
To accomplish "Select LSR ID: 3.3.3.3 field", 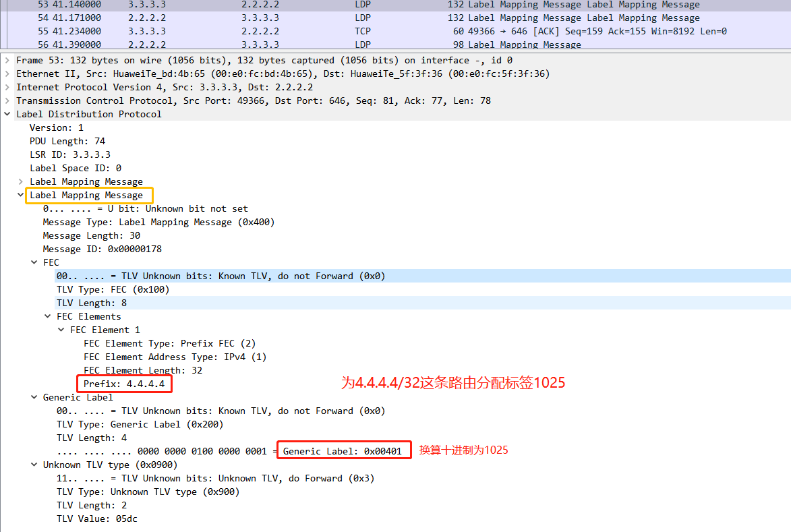I will tap(69, 155).
